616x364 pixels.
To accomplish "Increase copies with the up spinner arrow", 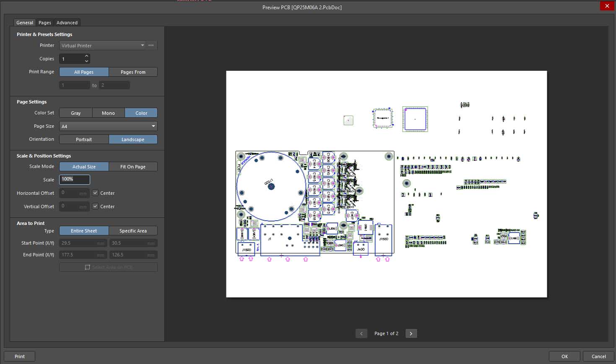I will [x=87, y=56].
